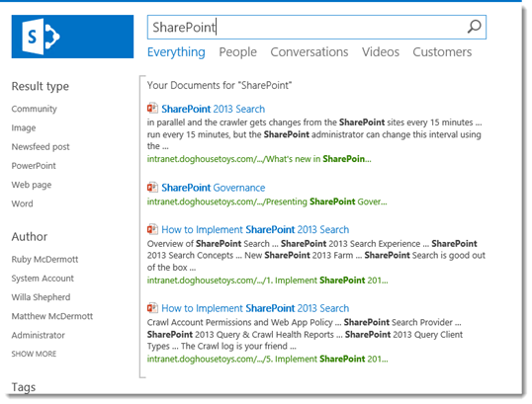This screenshot has height=404, width=532.
Task: Click the SharePoint logo tile
Action: coord(72,37)
